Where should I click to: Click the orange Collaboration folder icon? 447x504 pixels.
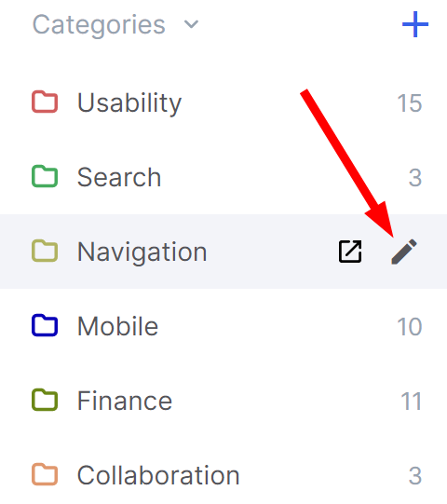point(45,474)
